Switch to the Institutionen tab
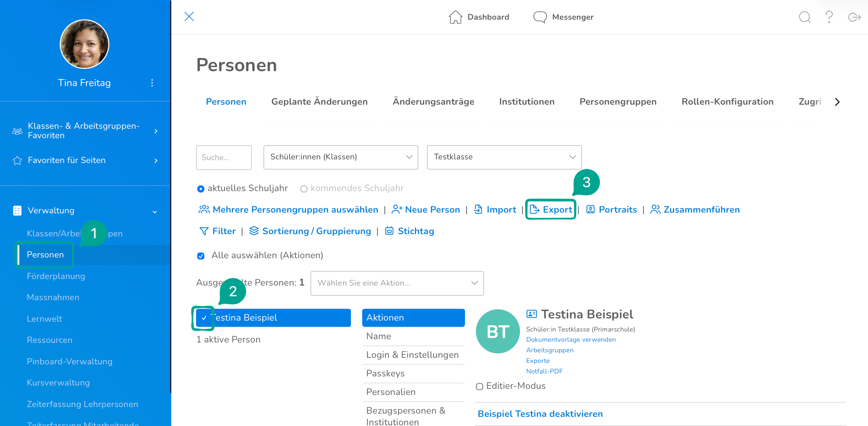Screen dimensions: 868x426 pos(527,102)
